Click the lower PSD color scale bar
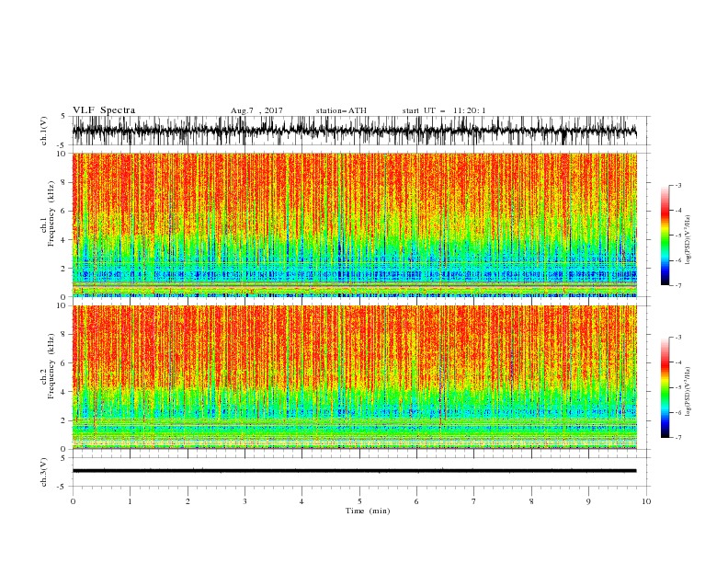This screenshot has height=563, width=728. (665, 387)
